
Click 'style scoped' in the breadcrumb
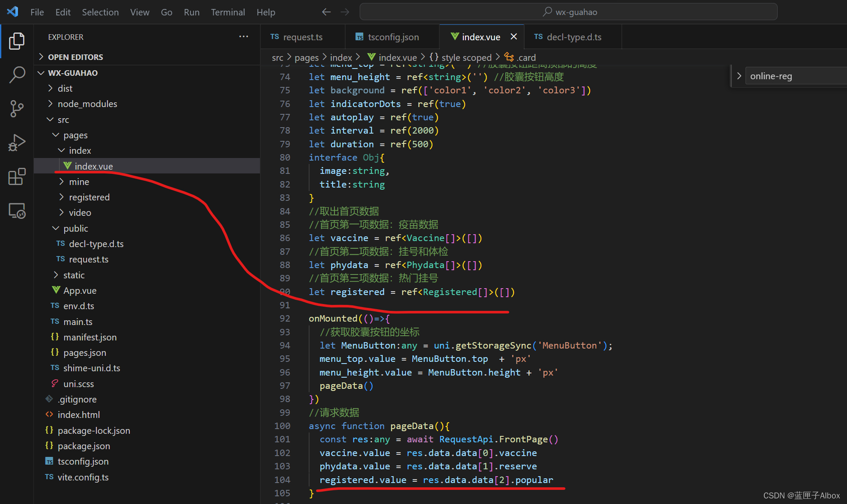466,57
